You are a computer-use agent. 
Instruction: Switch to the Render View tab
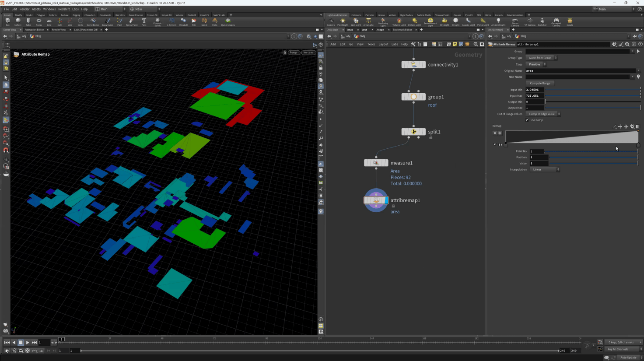(59, 30)
